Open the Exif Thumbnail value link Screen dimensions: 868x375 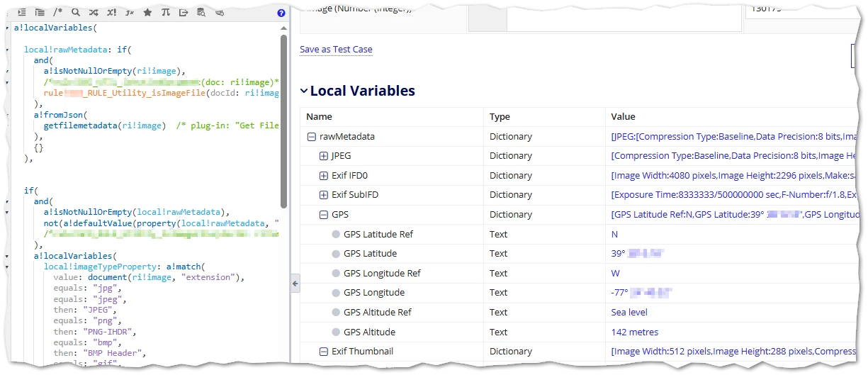tap(735, 351)
